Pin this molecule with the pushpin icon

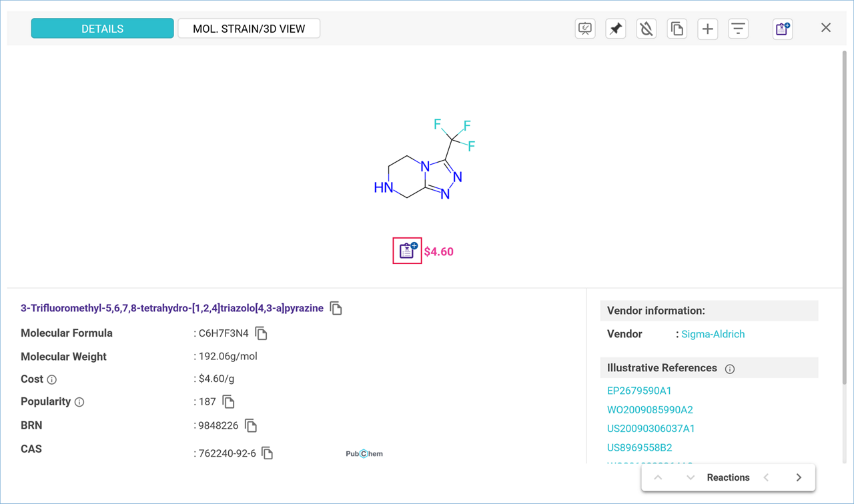(615, 29)
